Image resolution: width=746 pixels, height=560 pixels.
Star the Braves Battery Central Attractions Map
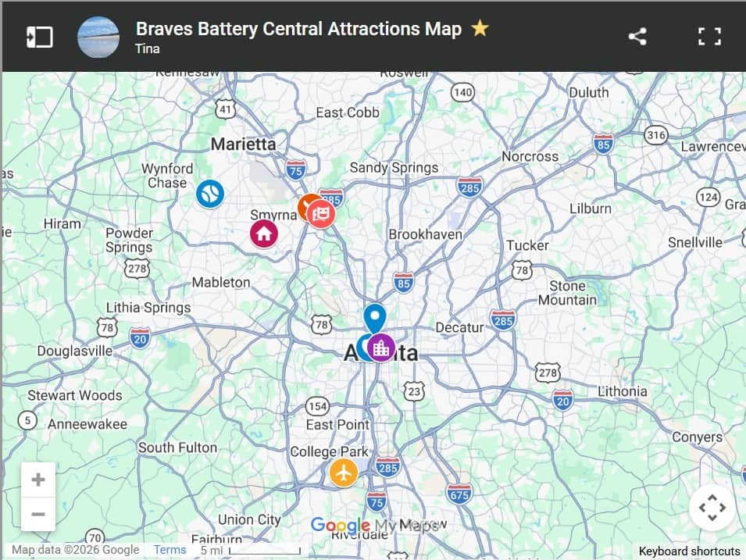tap(480, 29)
